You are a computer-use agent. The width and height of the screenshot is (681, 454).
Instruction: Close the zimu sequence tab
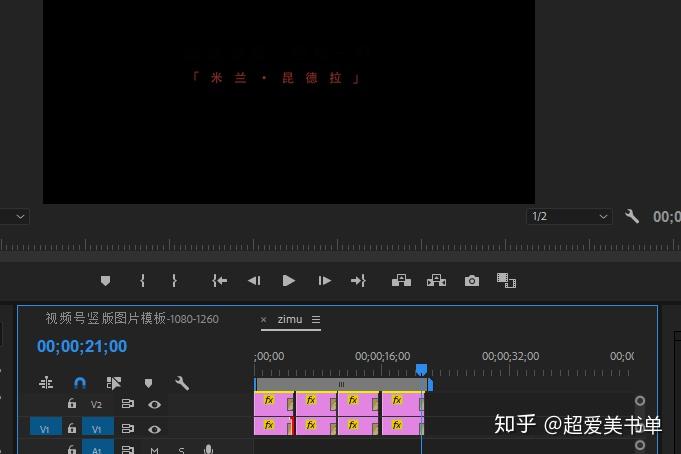point(263,320)
